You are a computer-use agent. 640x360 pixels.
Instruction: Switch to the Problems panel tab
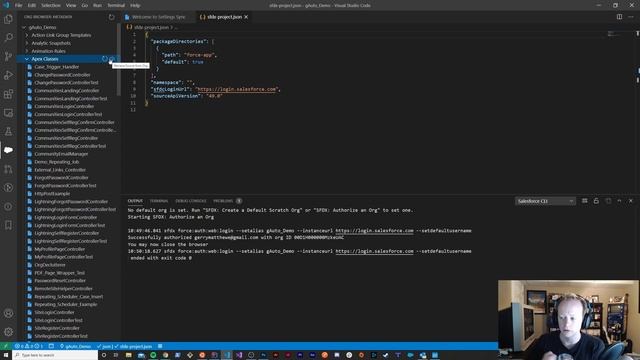point(223,201)
